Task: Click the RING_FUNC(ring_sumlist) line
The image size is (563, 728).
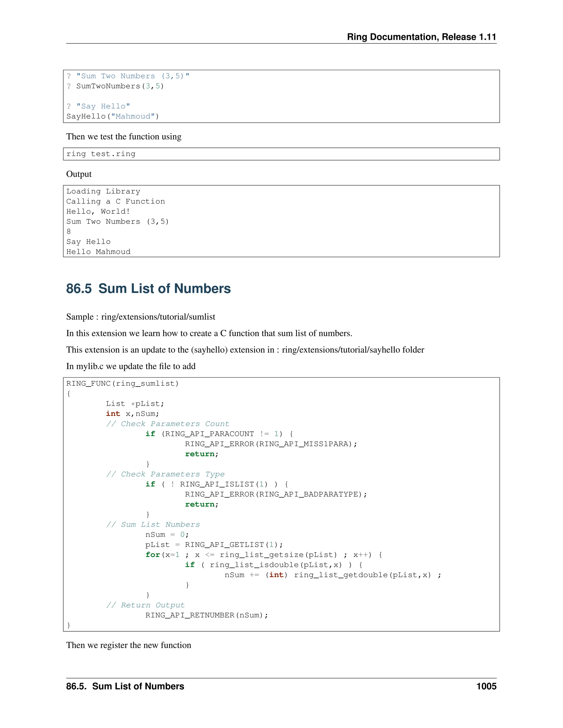Action: pos(122,384)
